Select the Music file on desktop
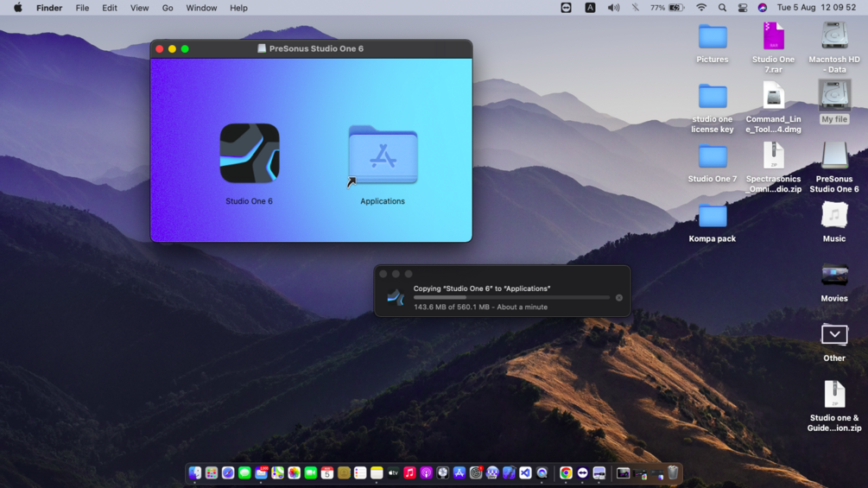The width and height of the screenshot is (868, 488). pyautogui.click(x=834, y=215)
